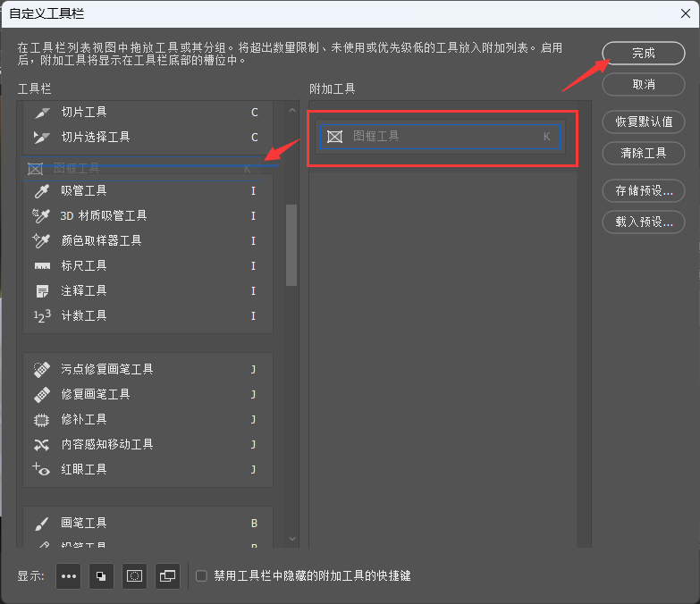Select 图框工具 label in 附加工具 list
The width and height of the screenshot is (700, 604).
pyautogui.click(x=375, y=136)
